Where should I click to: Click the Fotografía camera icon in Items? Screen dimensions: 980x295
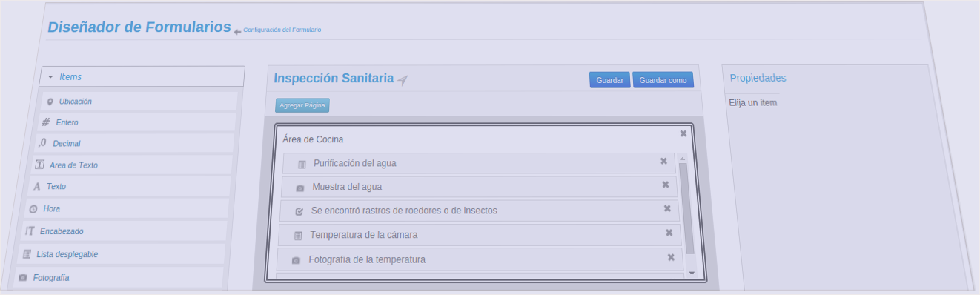(x=23, y=278)
